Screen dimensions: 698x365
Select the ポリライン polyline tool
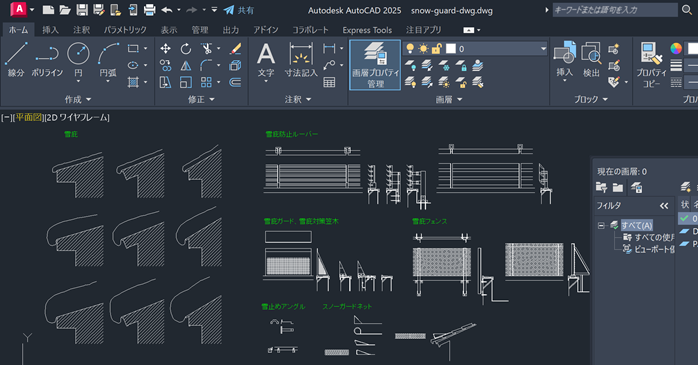point(47,60)
